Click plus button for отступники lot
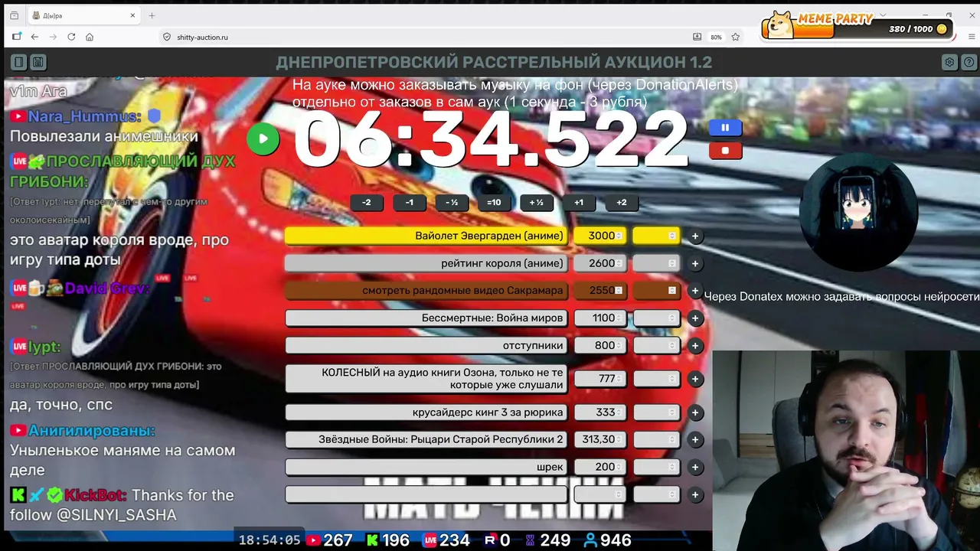This screenshot has width=980, height=551. click(x=695, y=346)
